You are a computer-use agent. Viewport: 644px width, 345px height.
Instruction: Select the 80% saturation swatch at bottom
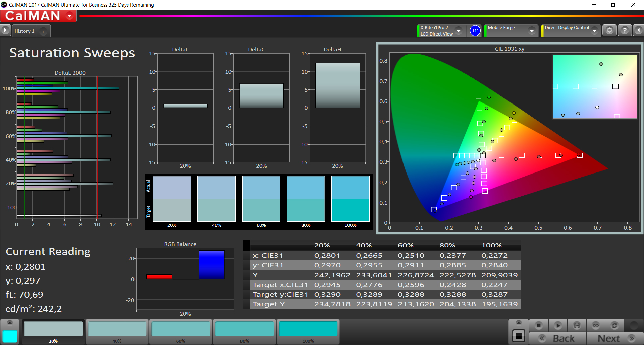pyautogui.click(x=245, y=332)
